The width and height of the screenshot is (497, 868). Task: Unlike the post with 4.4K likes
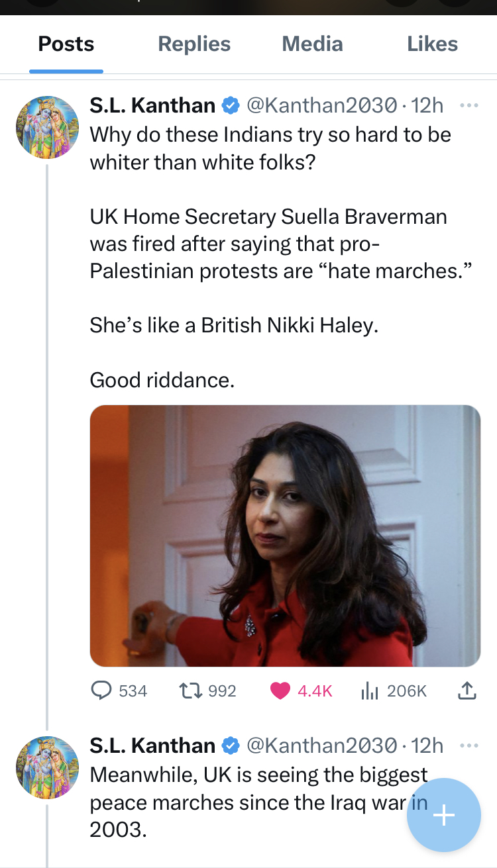tap(302, 691)
